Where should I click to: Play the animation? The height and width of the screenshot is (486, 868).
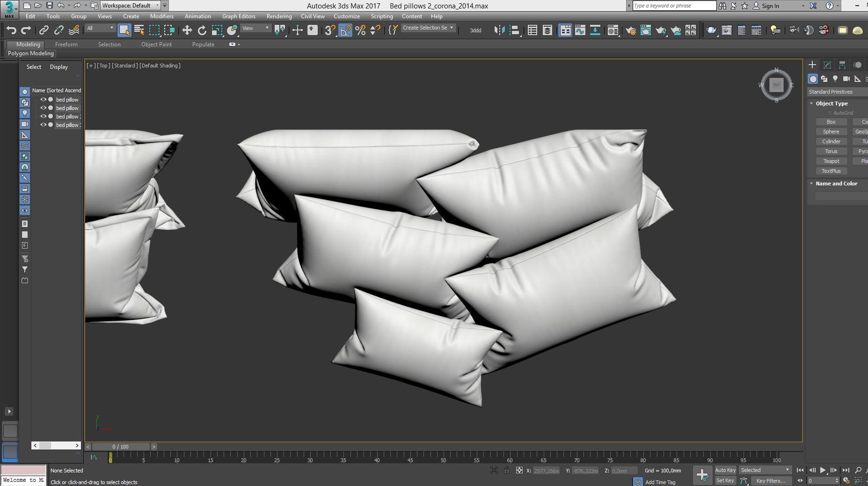point(823,470)
